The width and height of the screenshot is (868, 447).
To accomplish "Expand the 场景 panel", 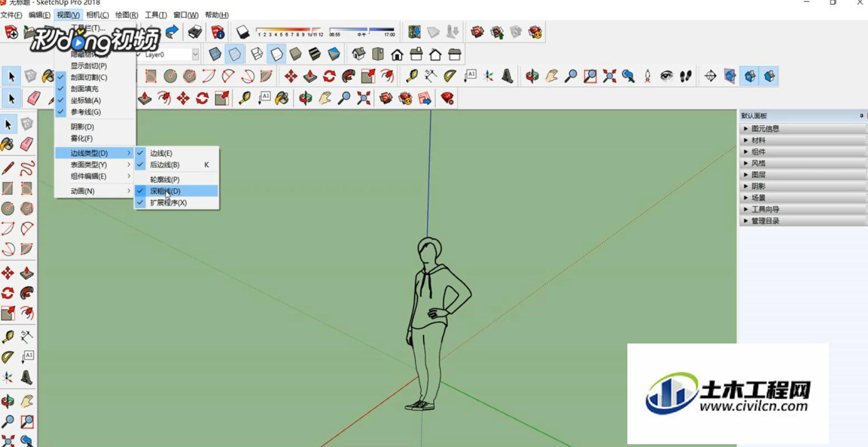I will point(803,198).
